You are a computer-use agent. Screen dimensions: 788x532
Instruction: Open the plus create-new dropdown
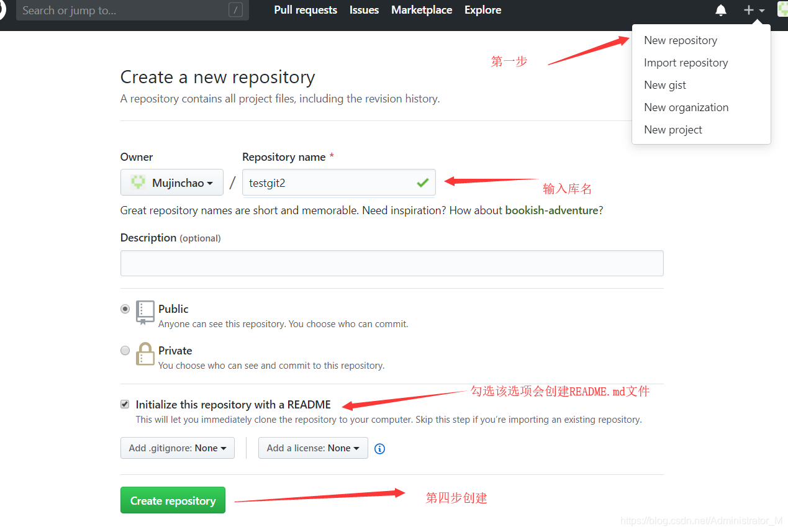tap(754, 10)
